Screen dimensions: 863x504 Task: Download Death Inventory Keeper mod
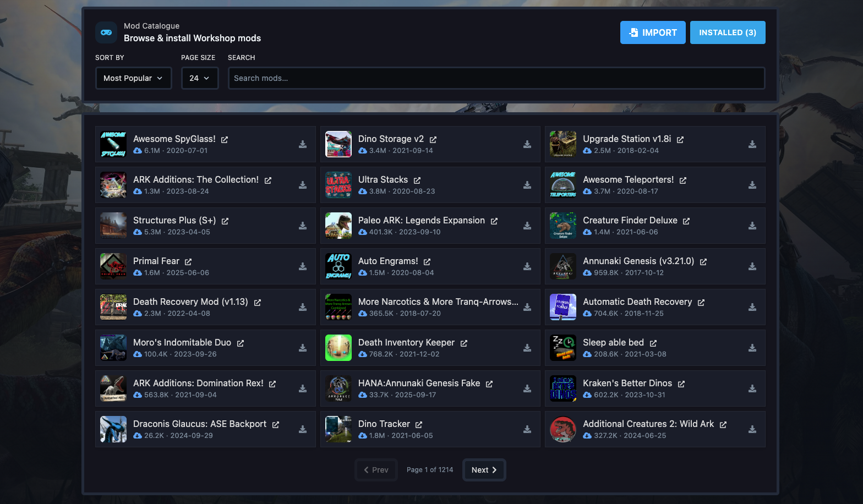(x=527, y=348)
